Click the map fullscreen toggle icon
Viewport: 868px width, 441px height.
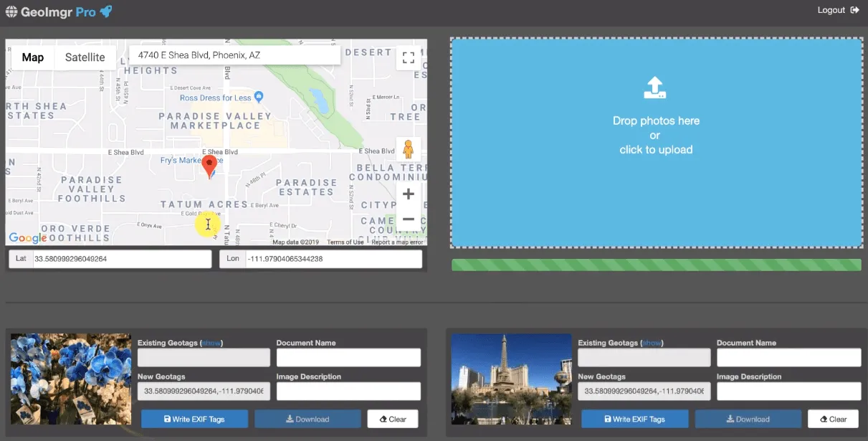[x=408, y=58]
